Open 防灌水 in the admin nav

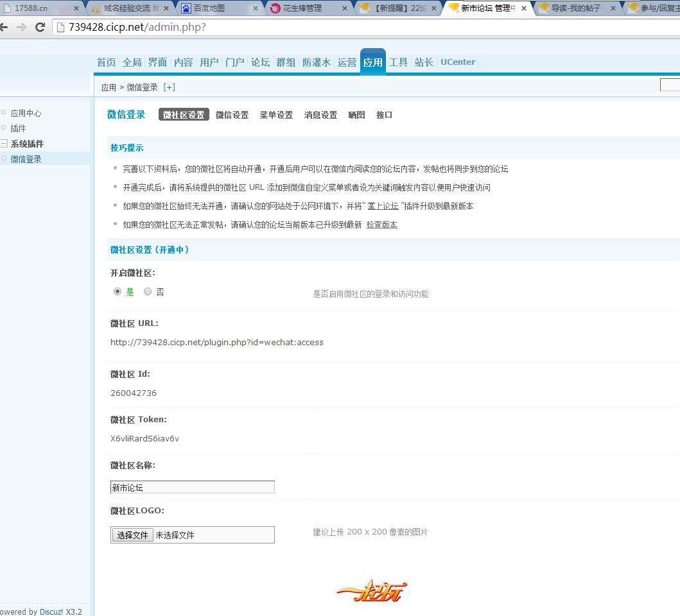pyautogui.click(x=317, y=62)
